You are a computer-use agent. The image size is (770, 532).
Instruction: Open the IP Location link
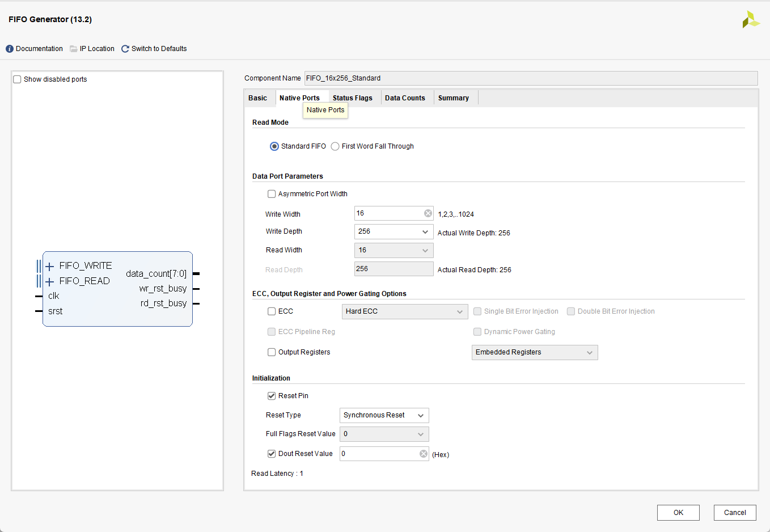pos(97,49)
